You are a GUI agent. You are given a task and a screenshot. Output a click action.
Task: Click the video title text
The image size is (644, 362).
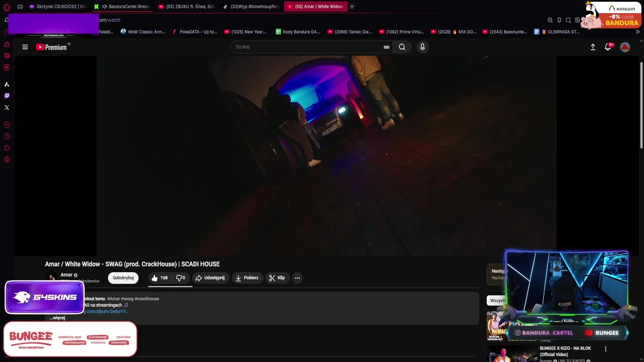[x=132, y=264]
